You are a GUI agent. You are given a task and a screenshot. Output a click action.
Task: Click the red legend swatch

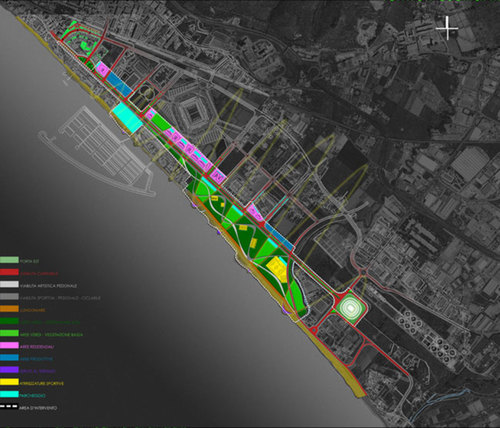pos(9,272)
